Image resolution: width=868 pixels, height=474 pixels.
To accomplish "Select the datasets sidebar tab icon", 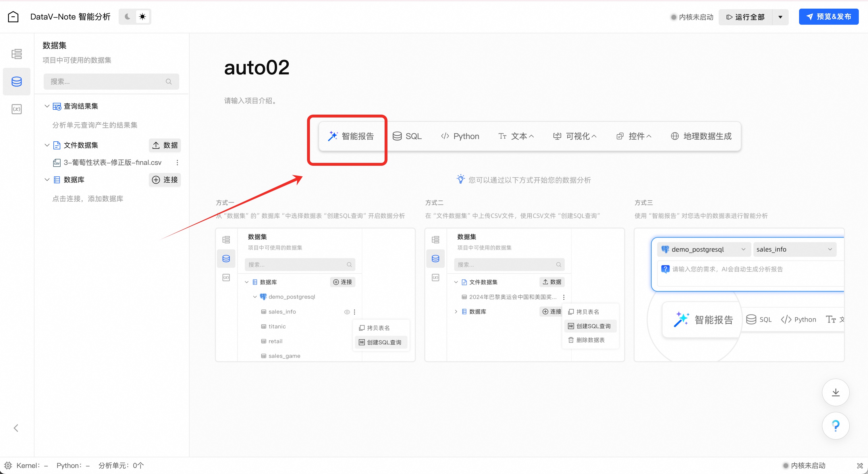I will click(x=16, y=82).
